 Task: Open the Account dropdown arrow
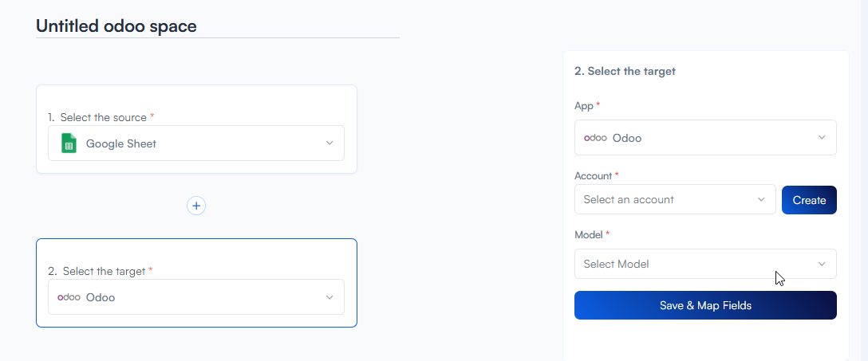[761, 199]
